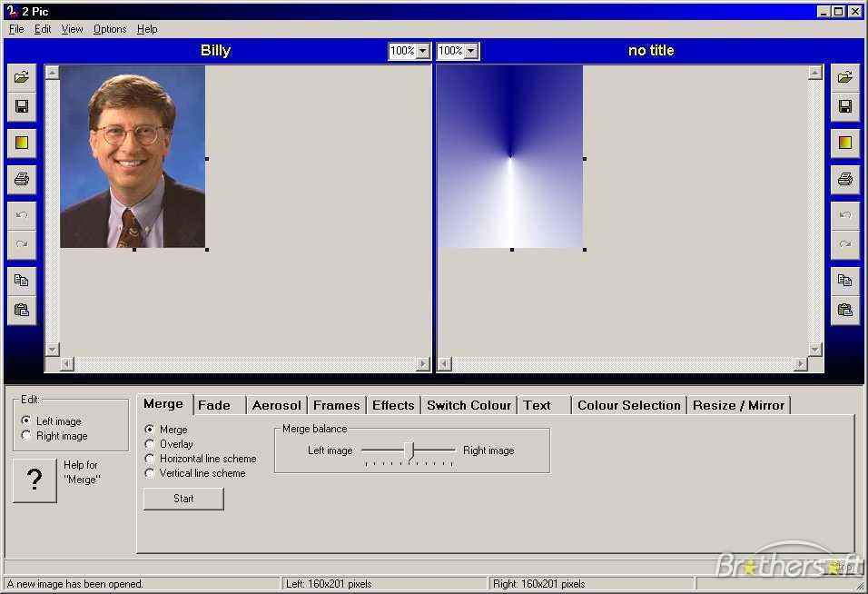This screenshot has height=594, width=868.
Task: Switch to the Aerosol tab
Action: pos(276,405)
